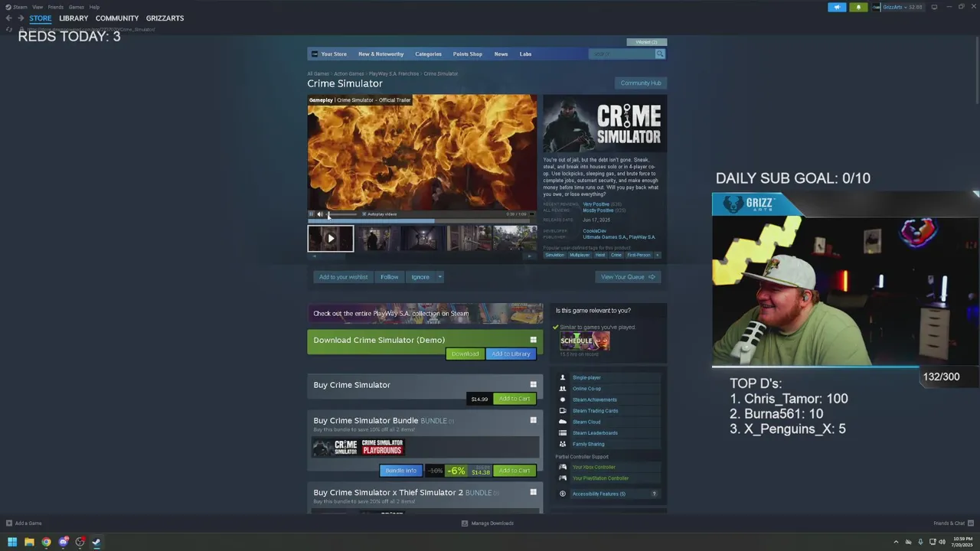Image resolution: width=980 pixels, height=551 pixels.
Task: Open Accessibility Features help question mark
Action: click(654, 494)
